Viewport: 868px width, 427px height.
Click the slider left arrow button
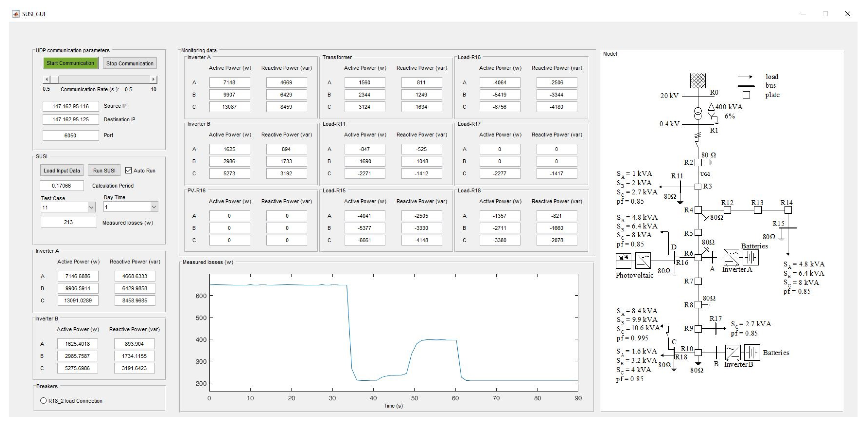pyautogui.click(x=47, y=80)
